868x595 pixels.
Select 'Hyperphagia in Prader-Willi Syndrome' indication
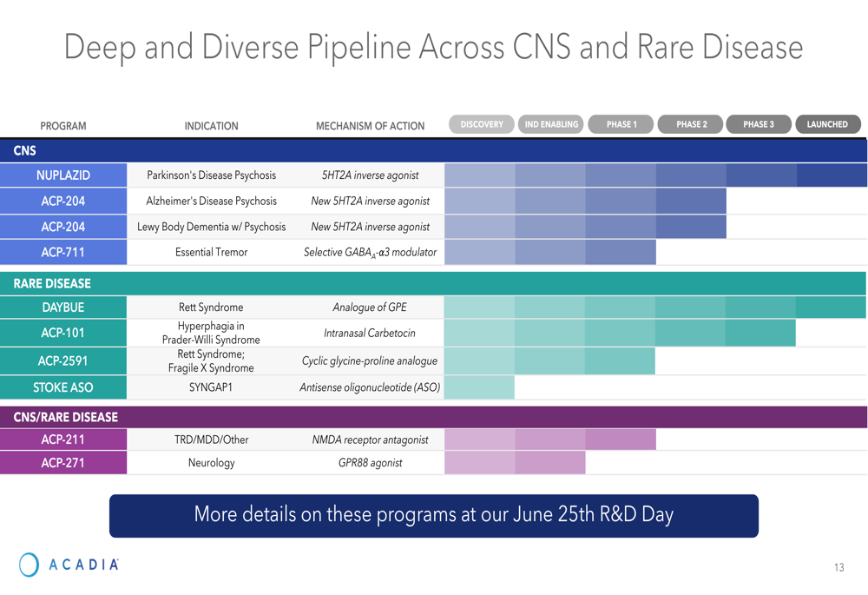(x=211, y=333)
